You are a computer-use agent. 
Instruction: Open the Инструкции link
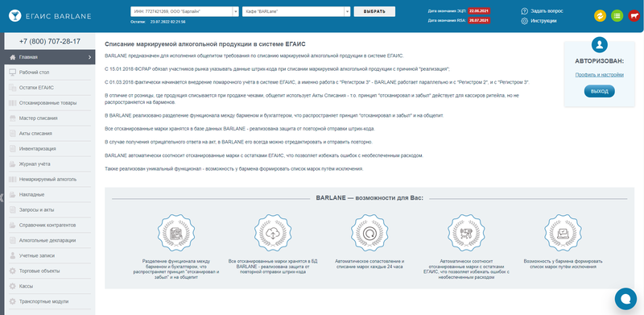click(x=543, y=21)
